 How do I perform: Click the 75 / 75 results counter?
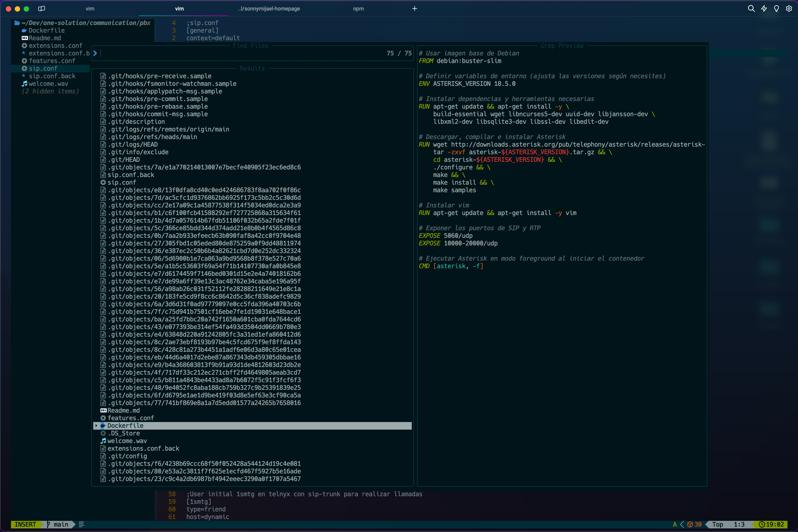[399, 53]
